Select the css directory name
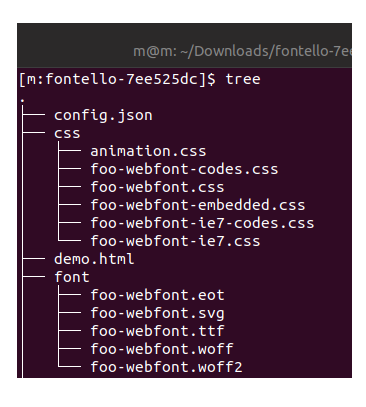Screen dimensions: 366x407 pyautogui.click(x=67, y=133)
